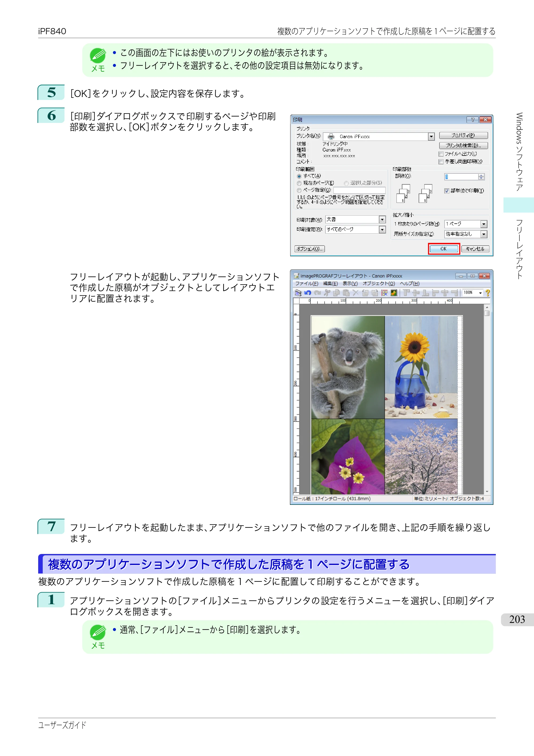This screenshot has width=534, height=756.
Task: Select the 現在のページ(E) radio button
Action: click(299, 183)
